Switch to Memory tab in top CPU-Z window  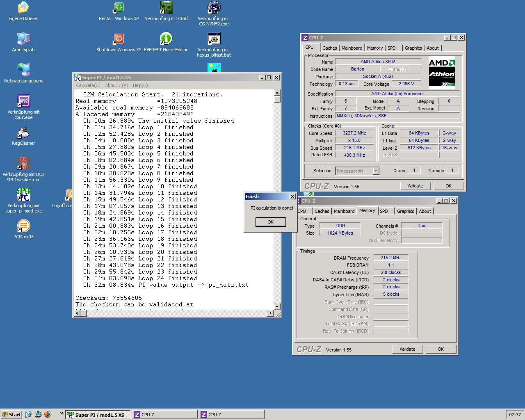click(x=375, y=48)
